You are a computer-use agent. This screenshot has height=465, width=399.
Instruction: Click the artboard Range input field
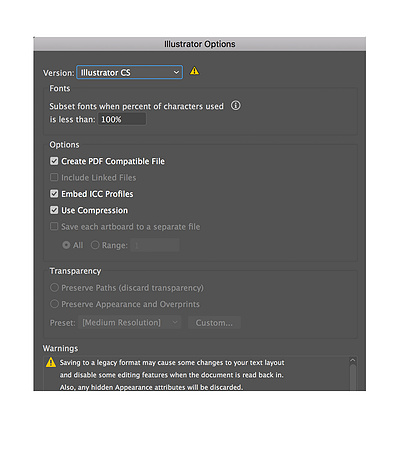(x=155, y=245)
